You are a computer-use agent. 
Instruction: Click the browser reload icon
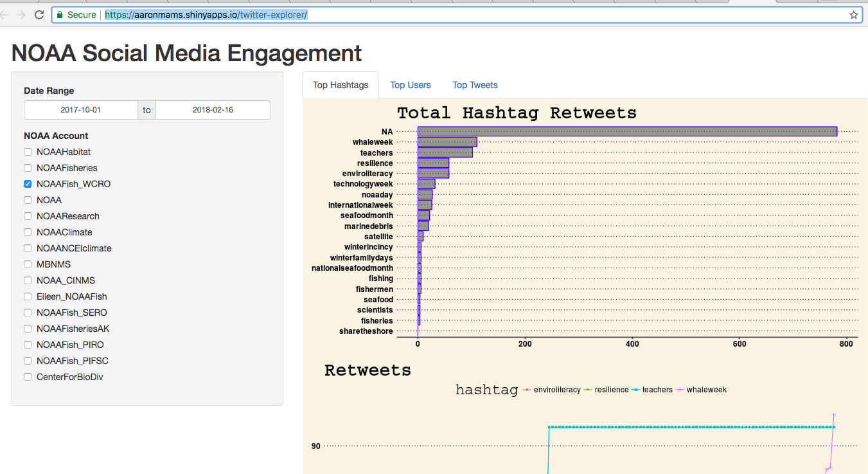(x=39, y=14)
